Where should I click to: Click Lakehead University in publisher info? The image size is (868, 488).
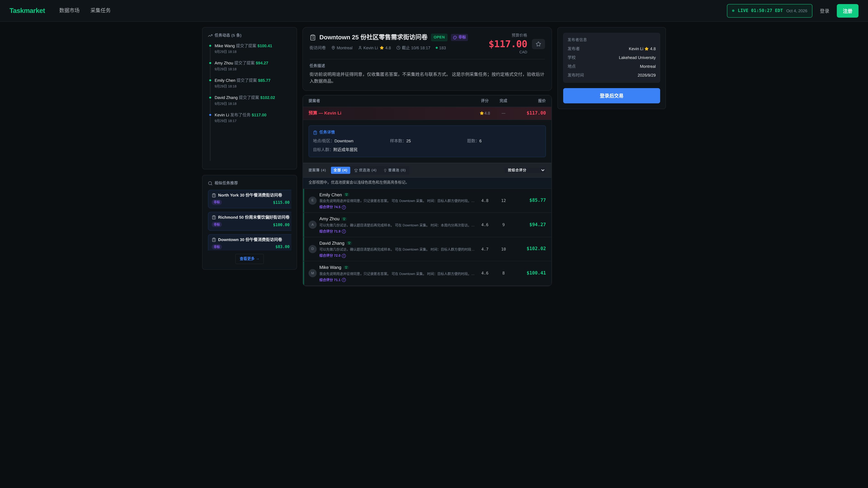[x=637, y=58]
